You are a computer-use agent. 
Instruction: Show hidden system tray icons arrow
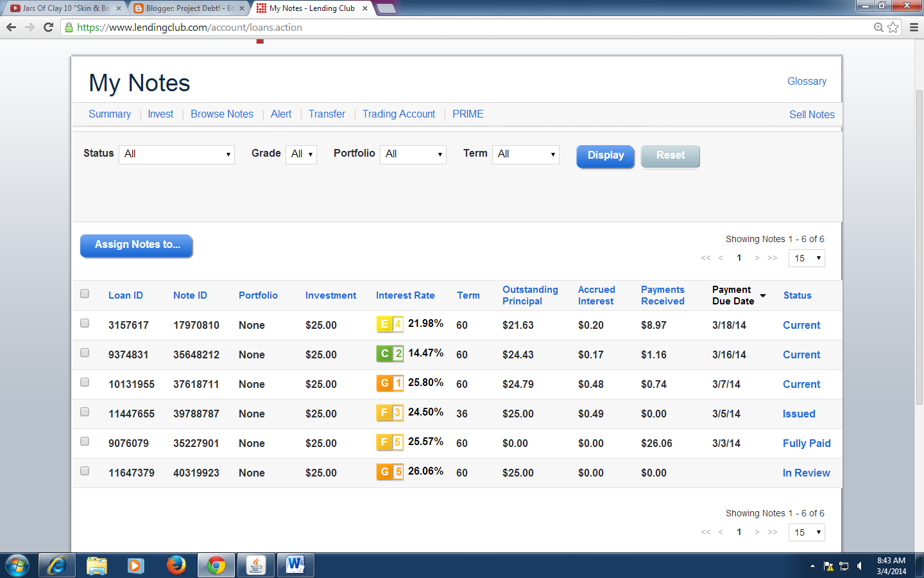click(812, 566)
